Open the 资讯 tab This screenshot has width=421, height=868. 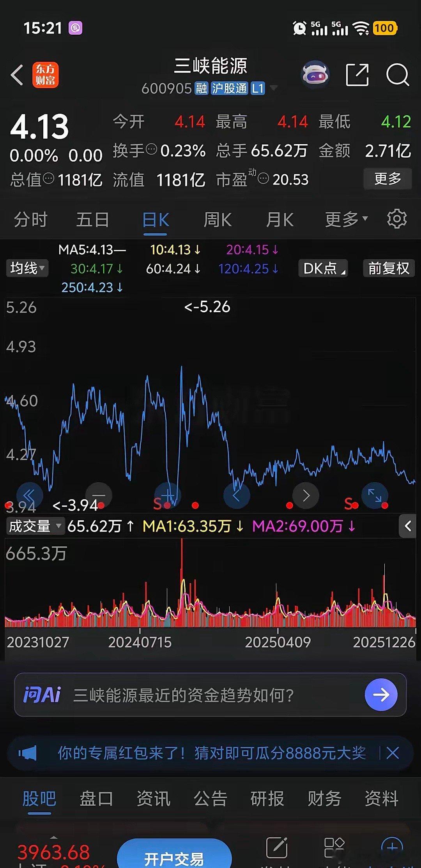pyautogui.click(x=153, y=798)
